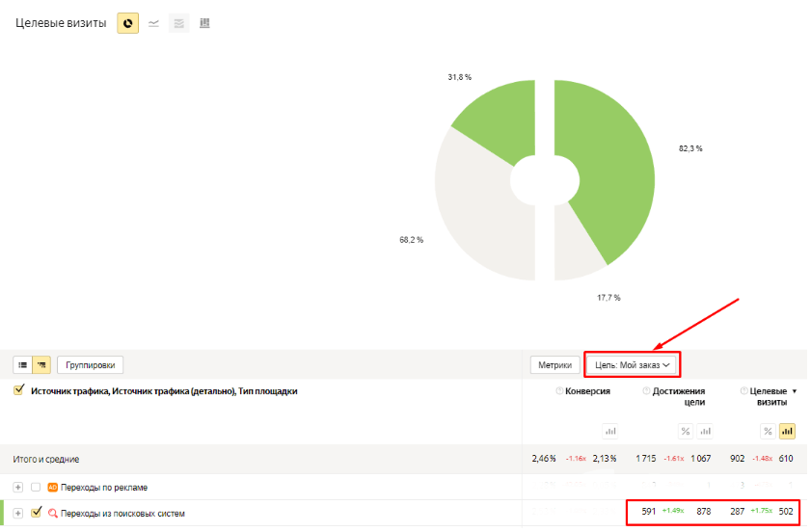This screenshot has height=532, width=811.
Task: Open the Цель: Мой заказ dropdown
Action: click(x=632, y=365)
